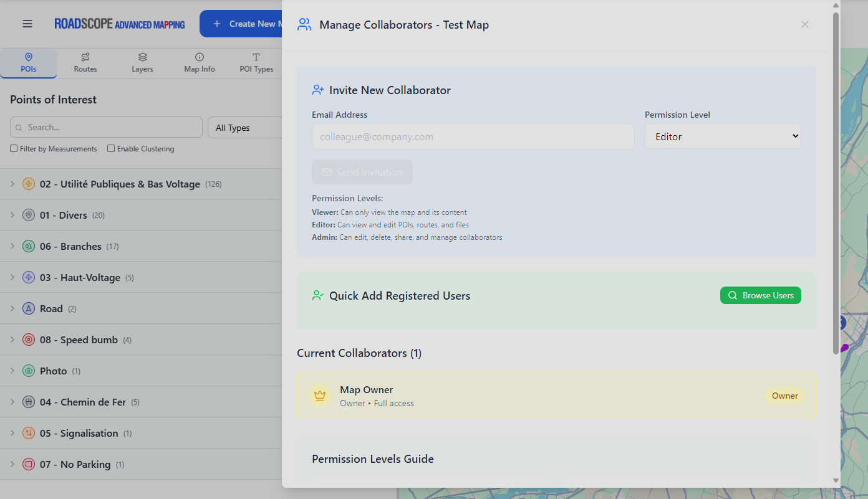
Task: Click the No Parking category icon
Action: (28, 464)
